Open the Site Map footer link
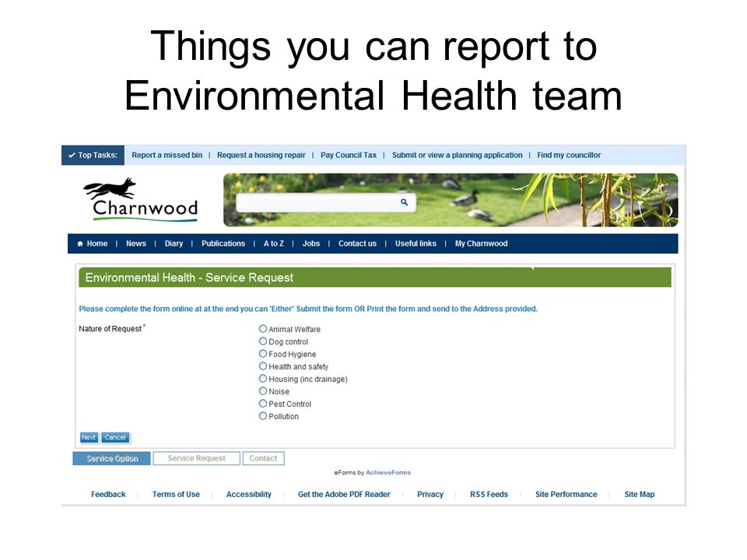 coord(640,495)
